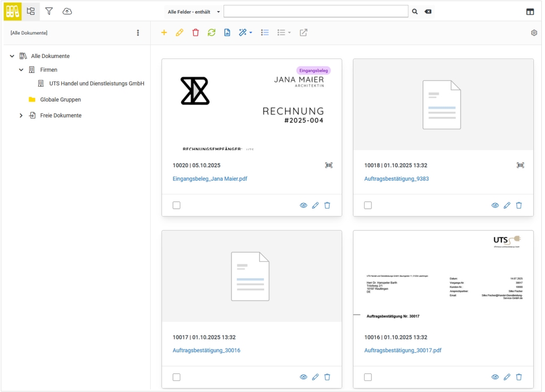Open the cloud upload icon

tap(67, 11)
